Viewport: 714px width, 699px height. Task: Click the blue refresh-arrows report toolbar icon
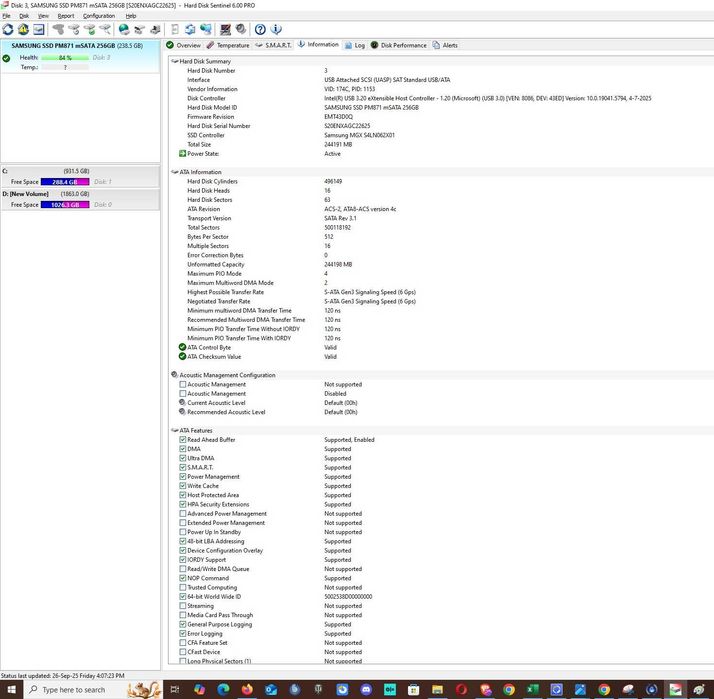point(190,30)
